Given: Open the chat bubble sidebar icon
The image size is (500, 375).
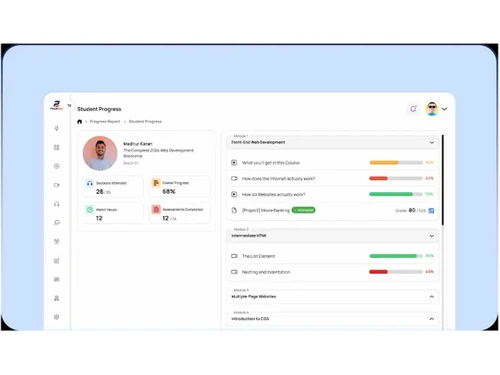Looking at the screenshot, I should (x=57, y=222).
